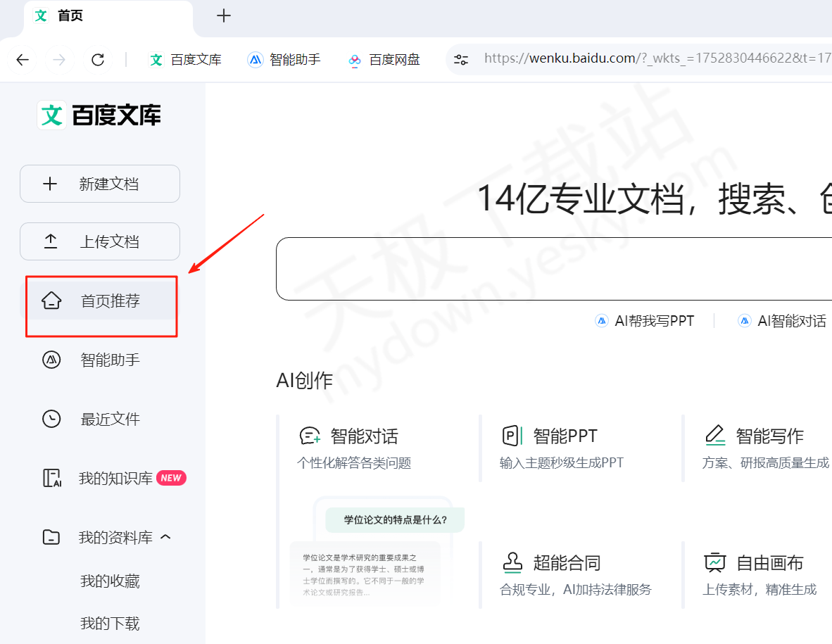The image size is (832, 644).
Task: Open 智能助手 in the sidebar
Action: (x=100, y=360)
